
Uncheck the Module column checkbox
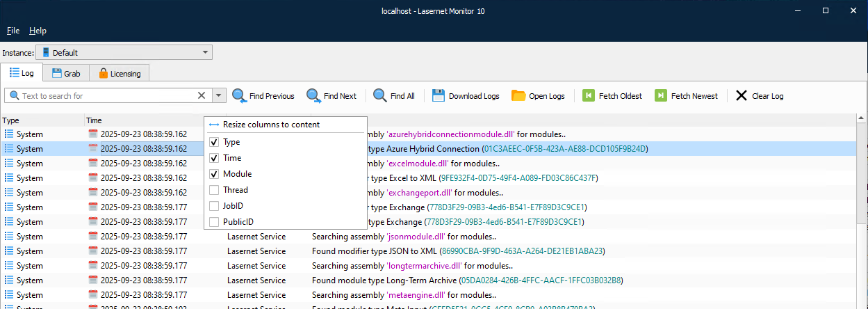pyautogui.click(x=215, y=174)
